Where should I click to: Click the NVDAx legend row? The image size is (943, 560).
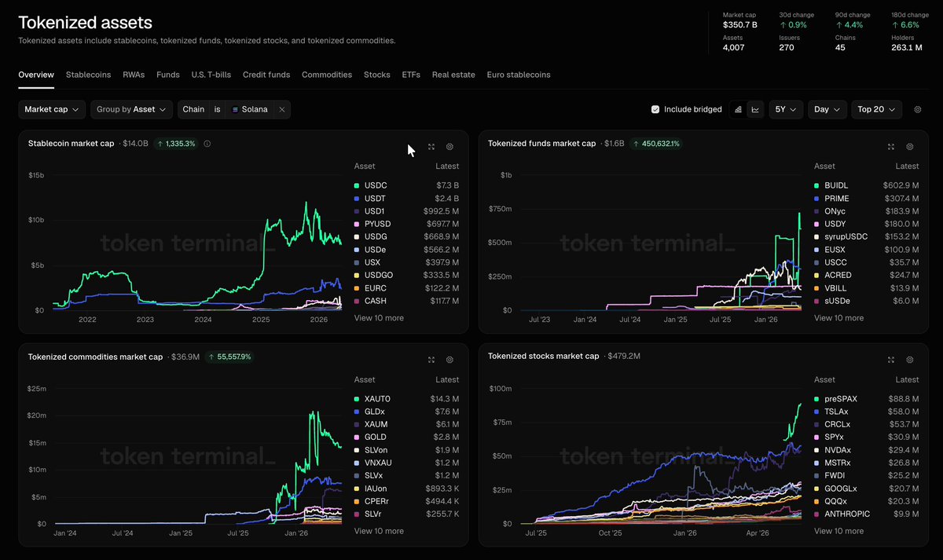(x=866, y=450)
